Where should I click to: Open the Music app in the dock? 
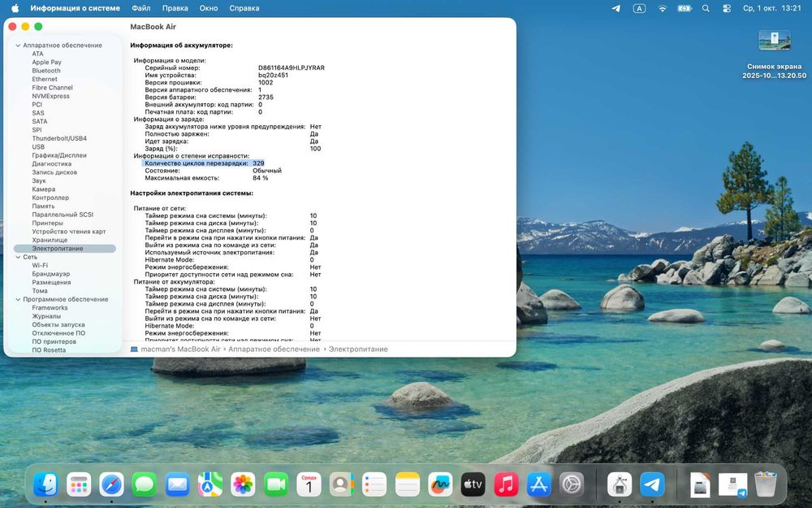point(506,485)
